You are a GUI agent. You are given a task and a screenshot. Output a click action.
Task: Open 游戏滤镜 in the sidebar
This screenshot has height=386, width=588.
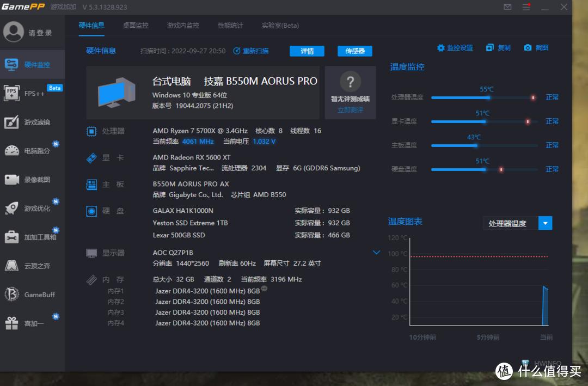coord(32,122)
